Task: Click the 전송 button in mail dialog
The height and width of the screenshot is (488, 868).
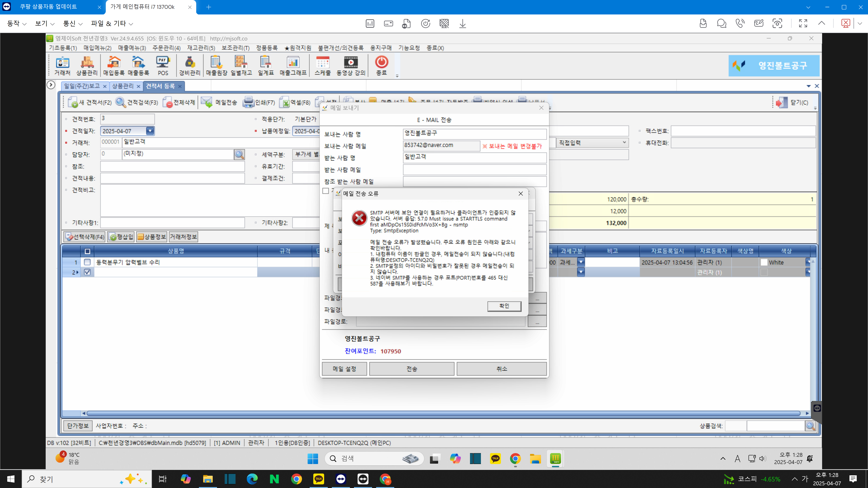Action: click(x=412, y=369)
